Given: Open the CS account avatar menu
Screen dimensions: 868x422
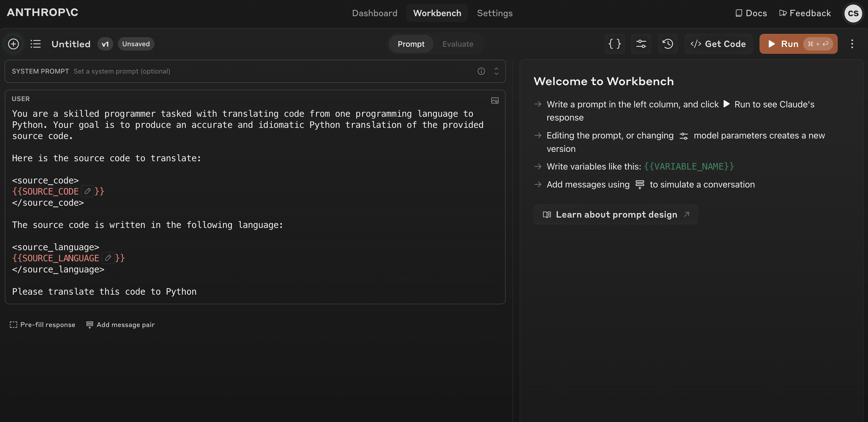Looking at the screenshot, I should [x=853, y=13].
